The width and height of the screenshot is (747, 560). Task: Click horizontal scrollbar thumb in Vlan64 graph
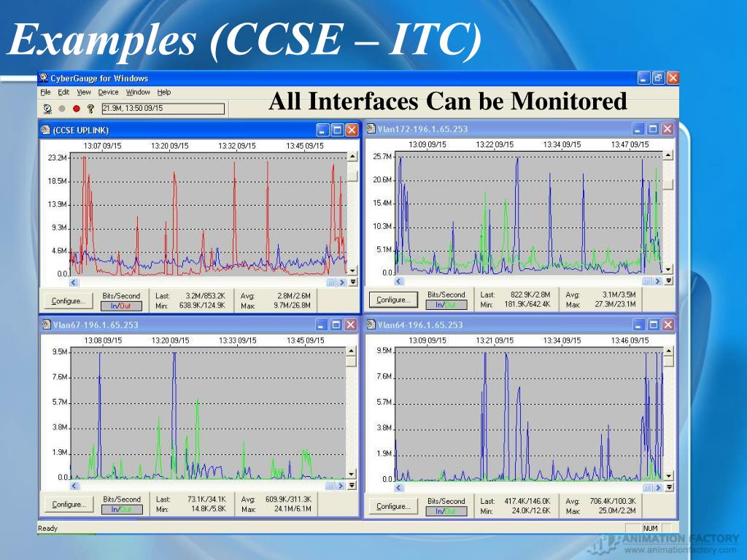[x=647, y=488]
